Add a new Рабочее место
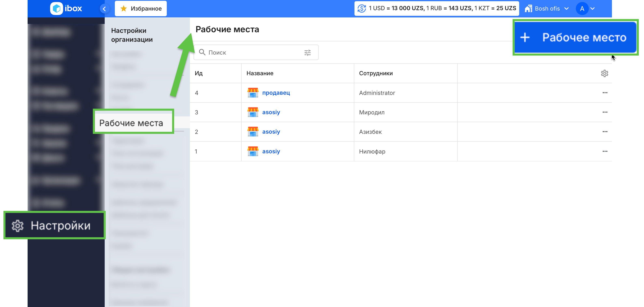Viewport: 644px width, 307px height. pyautogui.click(x=575, y=37)
